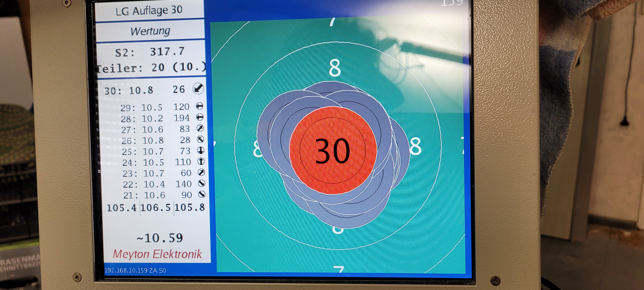The width and height of the screenshot is (644, 290).
Task: Click the arrow icon on shot 21's row
Action: point(202,194)
